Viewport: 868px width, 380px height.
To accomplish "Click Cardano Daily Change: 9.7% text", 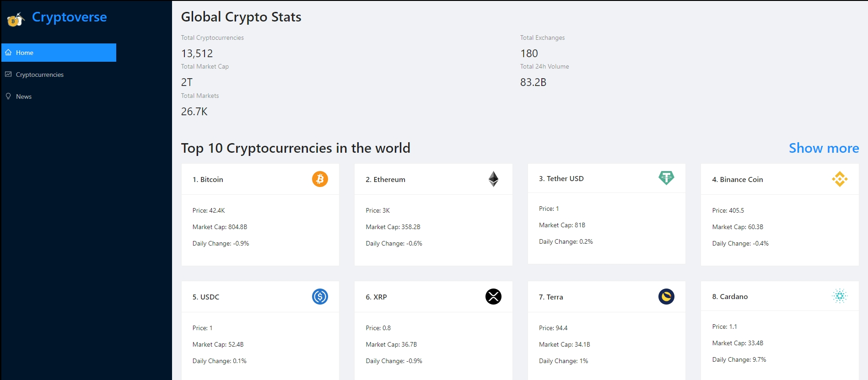I will [x=739, y=360].
